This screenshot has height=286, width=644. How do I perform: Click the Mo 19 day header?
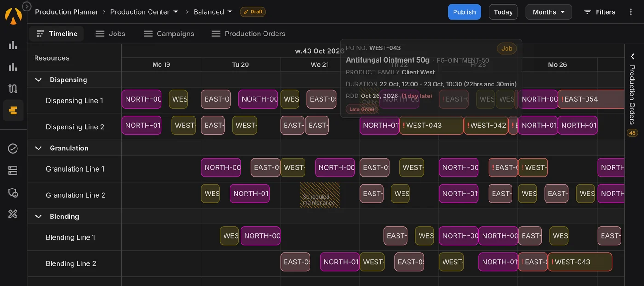click(161, 65)
